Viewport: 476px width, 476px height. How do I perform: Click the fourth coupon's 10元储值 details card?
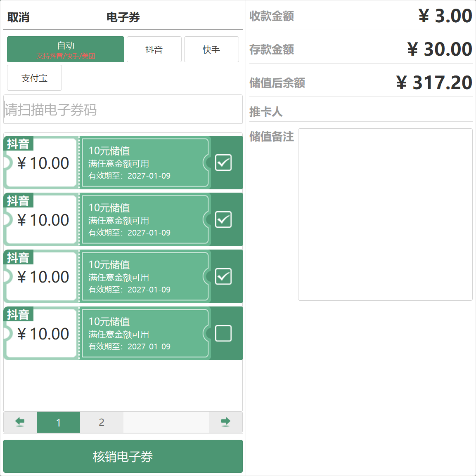(x=144, y=333)
